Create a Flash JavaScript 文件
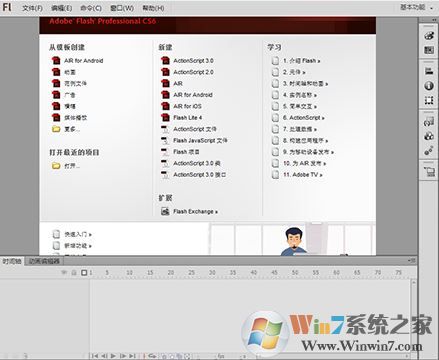 point(200,140)
